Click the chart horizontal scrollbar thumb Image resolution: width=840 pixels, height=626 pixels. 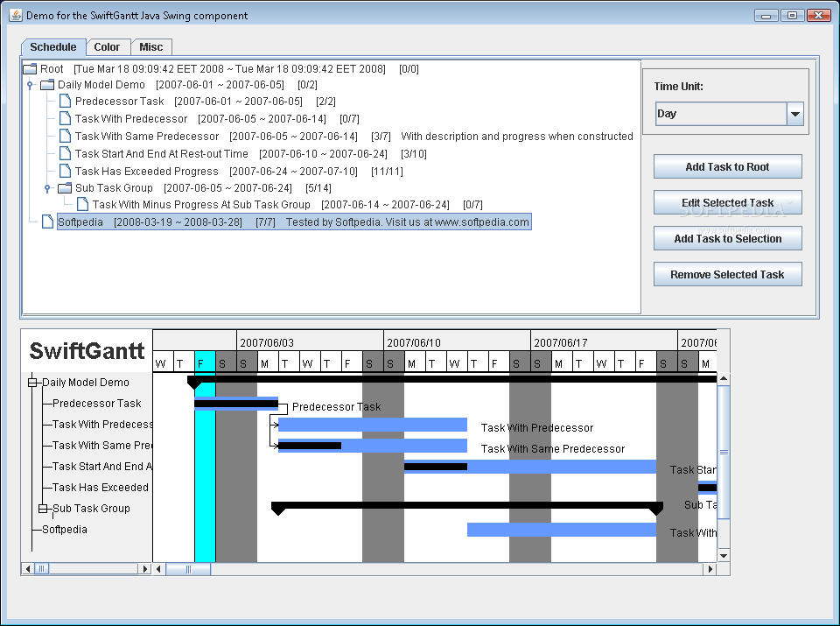coord(188,568)
